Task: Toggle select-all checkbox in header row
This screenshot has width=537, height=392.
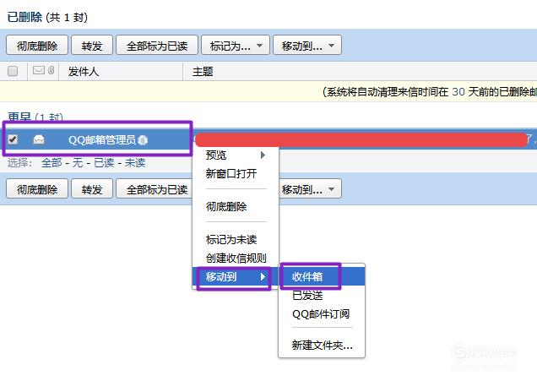Action: point(13,71)
